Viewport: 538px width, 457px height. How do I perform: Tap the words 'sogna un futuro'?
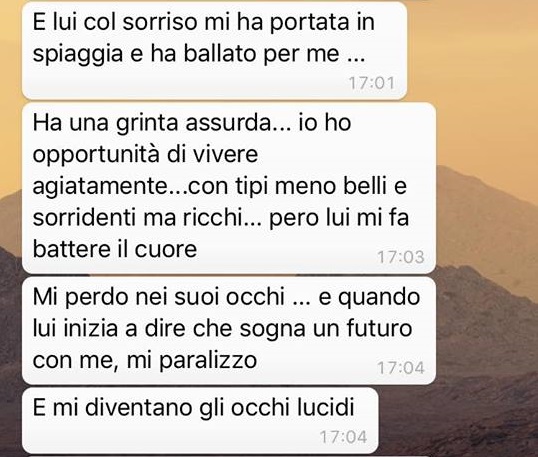pyautogui.click(x=326, y=329)
